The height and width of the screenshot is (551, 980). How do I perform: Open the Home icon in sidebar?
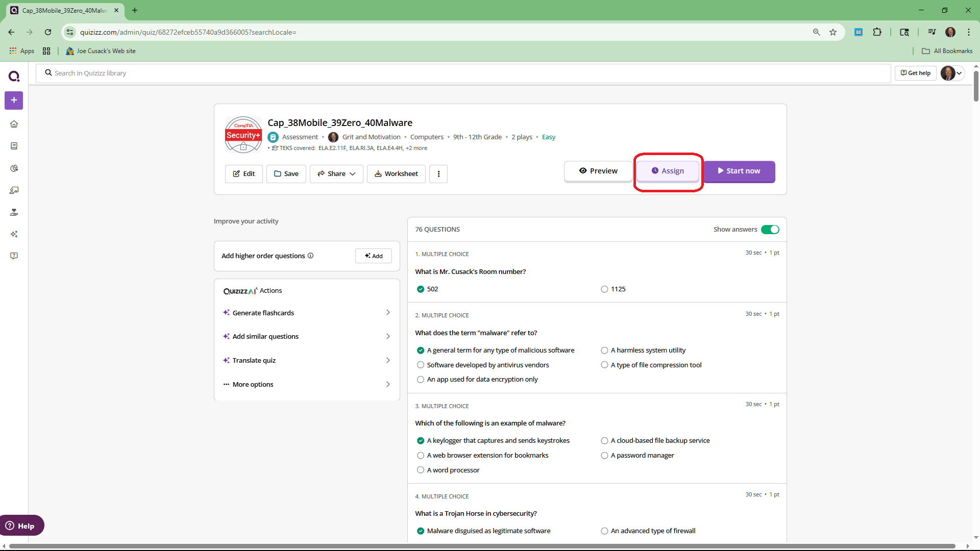pyautogui.click(x=14, y=124)
